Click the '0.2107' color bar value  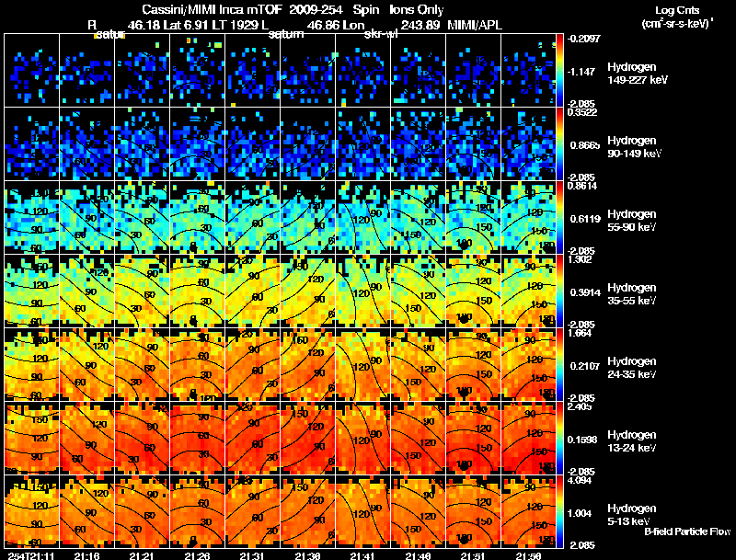tap(585, 366)
